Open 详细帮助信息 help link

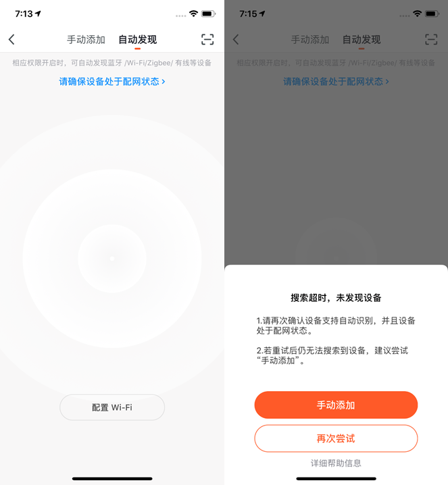tap(336, 463)
